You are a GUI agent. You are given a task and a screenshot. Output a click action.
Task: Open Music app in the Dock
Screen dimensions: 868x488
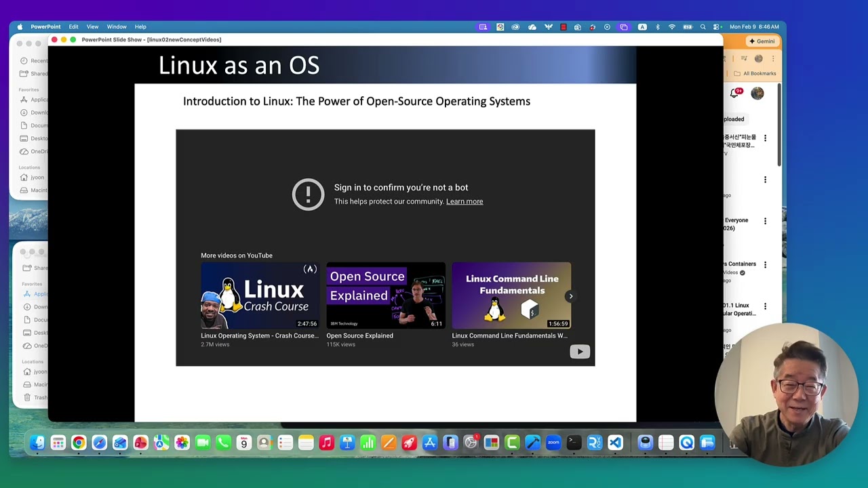pos(326,443)
